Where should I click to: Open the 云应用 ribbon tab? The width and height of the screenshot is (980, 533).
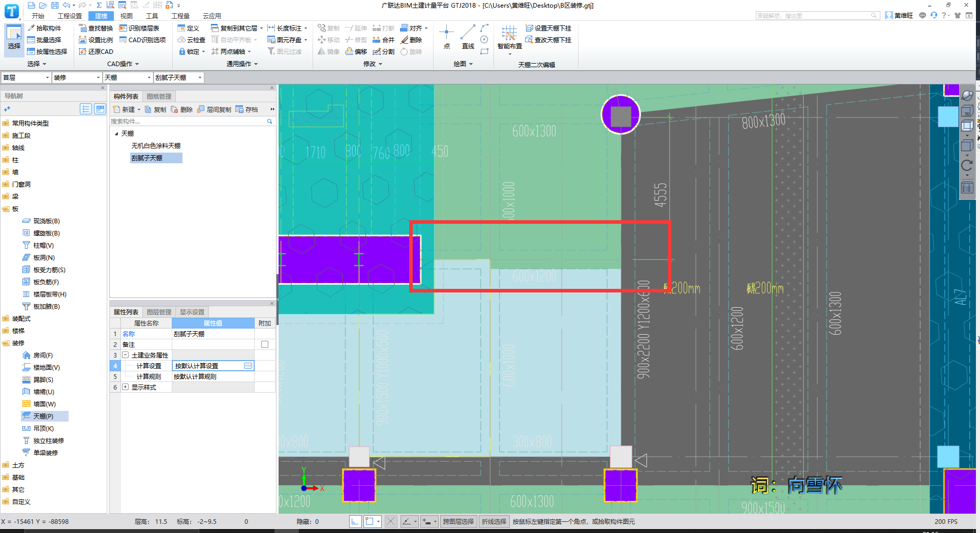tap(211, 16)
